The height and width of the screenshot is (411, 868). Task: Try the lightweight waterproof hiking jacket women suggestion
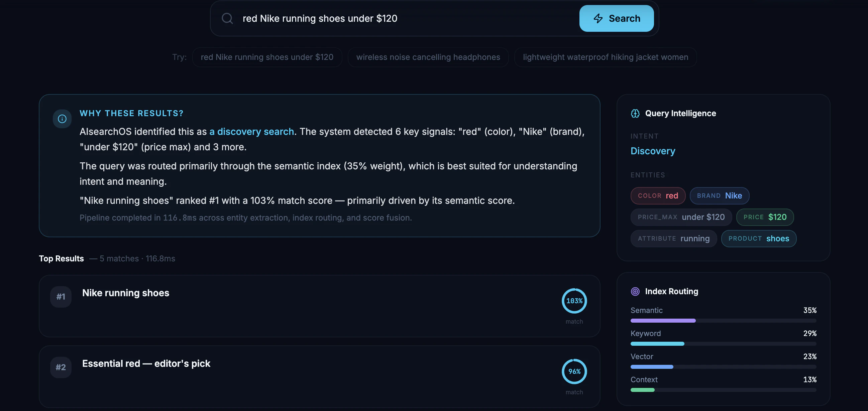605,57
